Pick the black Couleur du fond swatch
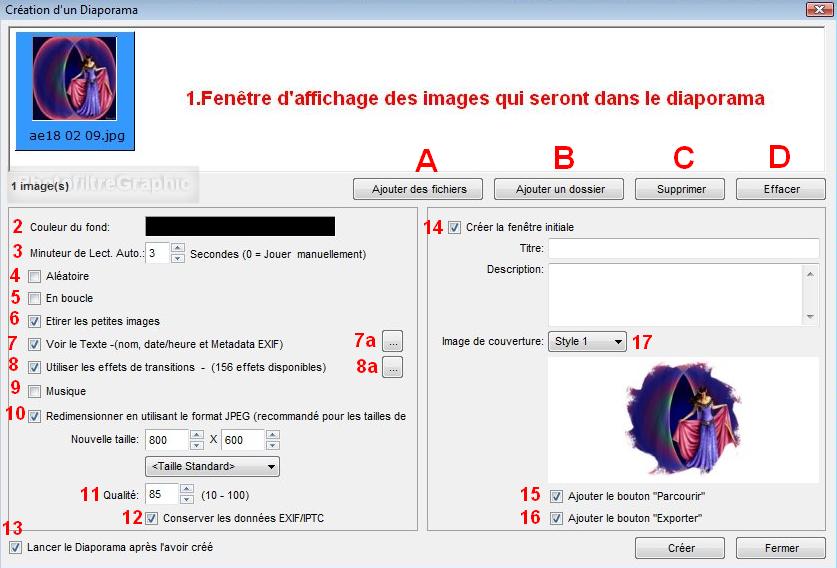The height and width of the screenshot is (568, 837). tap(240, 226)
